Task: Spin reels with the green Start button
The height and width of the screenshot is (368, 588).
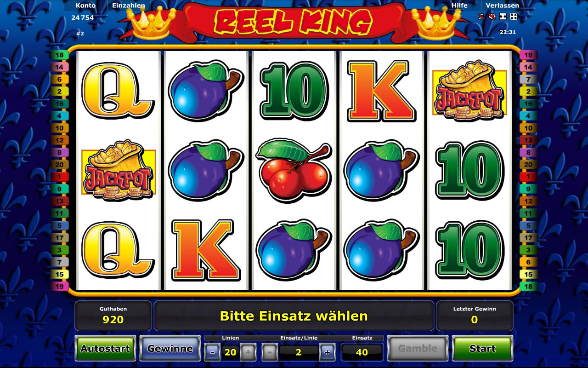Action: point(482,349)
